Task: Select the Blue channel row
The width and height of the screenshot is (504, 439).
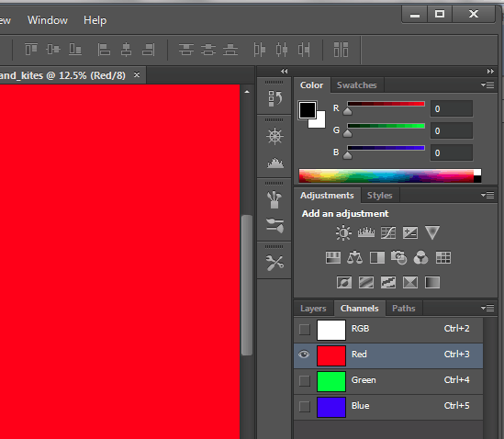Action: click(x=388, y=407)
